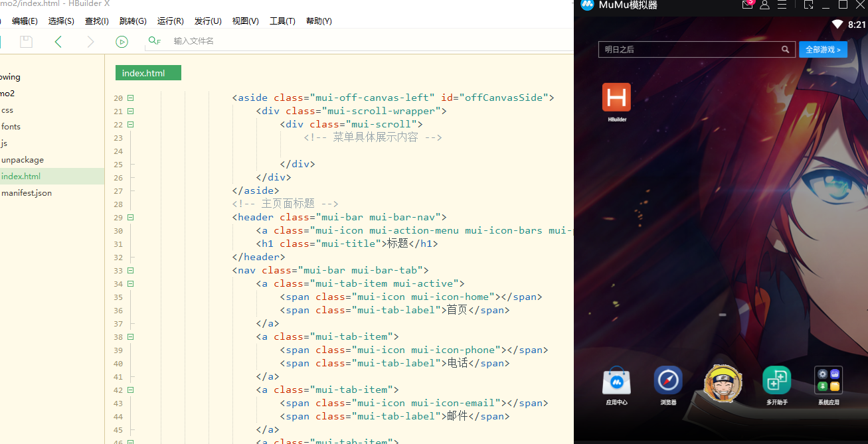
Task: Click the quick file search magnifier icon
Action: pyautogui.click(x=155, y=41)
